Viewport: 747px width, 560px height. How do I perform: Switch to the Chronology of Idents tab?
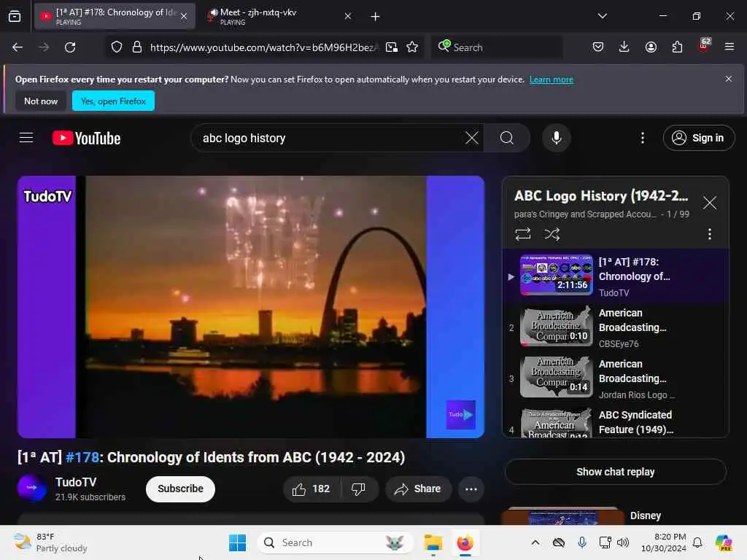click(x=115, y=16)
